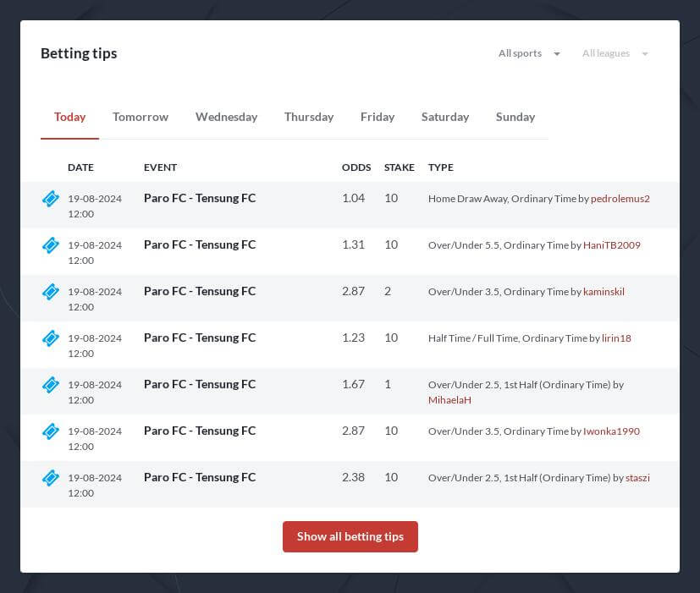Click the Home Draw Away, Ordinary Time text

(502, 199)
